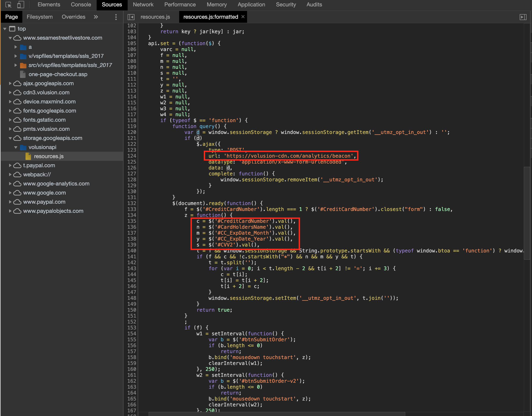Click the volusionapi folder icon
532x416 pixels.
pos(23,147)
